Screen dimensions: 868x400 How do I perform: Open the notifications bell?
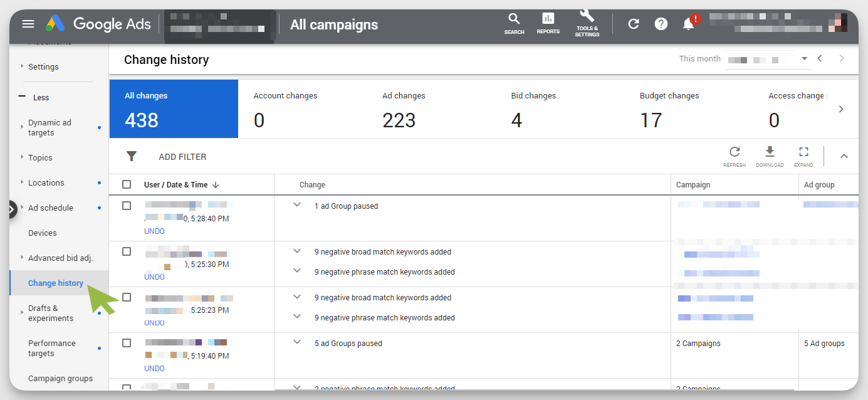click(x=688, y=23)
